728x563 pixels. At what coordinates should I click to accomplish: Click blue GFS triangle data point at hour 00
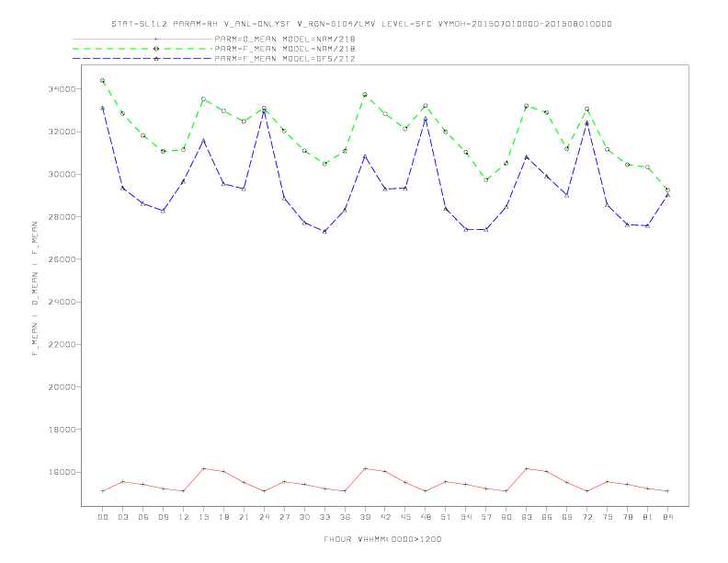tap(103, 109)
